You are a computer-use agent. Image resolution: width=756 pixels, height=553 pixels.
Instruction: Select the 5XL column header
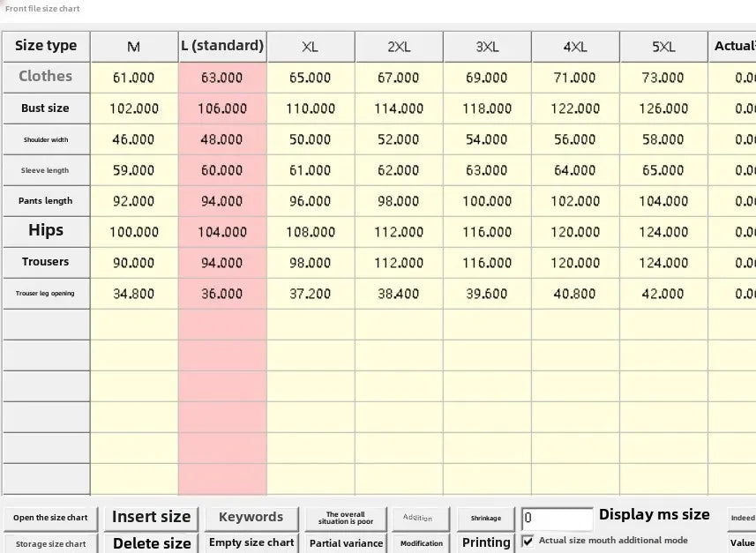pyautogui.click(x=663, y=47)
